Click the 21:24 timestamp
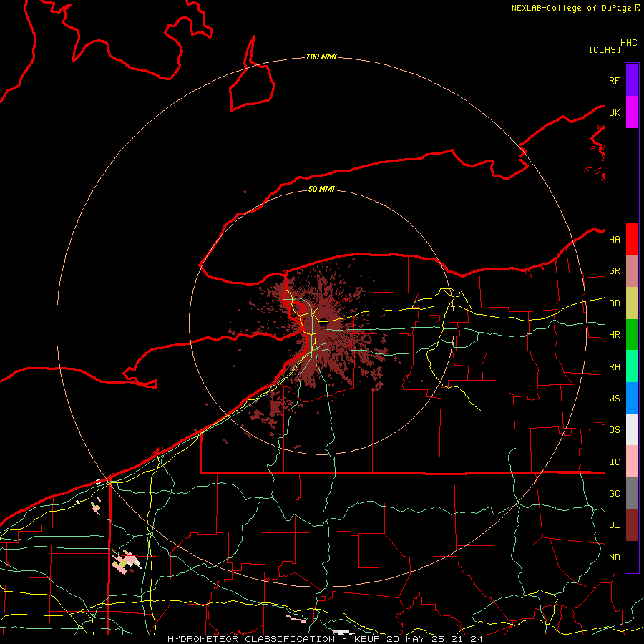 coord(466,639)
